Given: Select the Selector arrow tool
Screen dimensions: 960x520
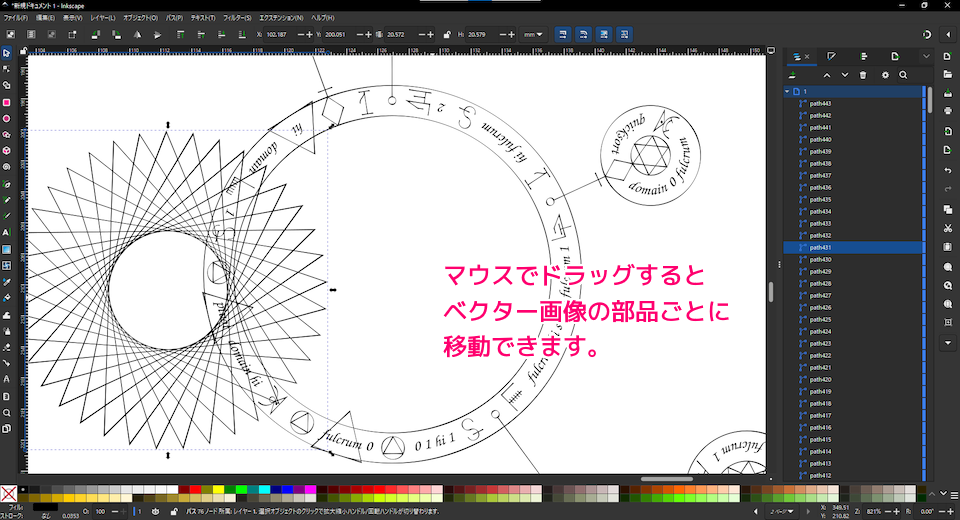Looking at the screenshot, I should pos(7,53).
